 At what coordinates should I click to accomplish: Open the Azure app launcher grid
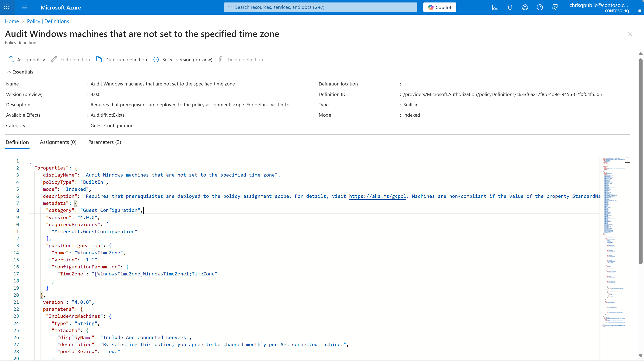point(6,7)
